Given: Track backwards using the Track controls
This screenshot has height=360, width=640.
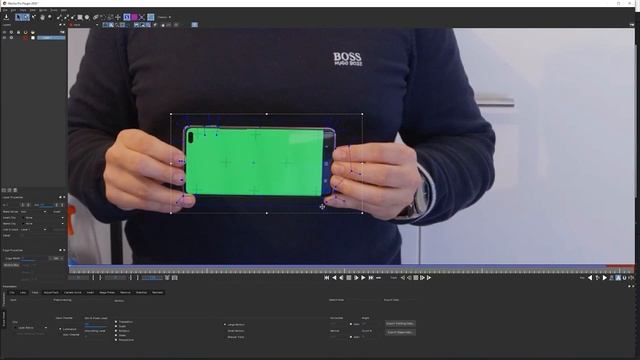Looking at the screenshot, I should (x=403, y=278).
